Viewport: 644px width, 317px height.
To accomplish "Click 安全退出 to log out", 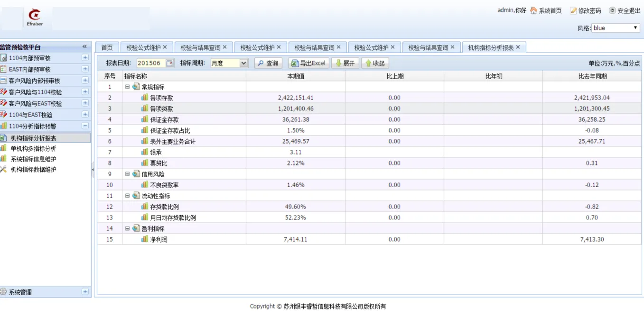I will pos(625,10).
